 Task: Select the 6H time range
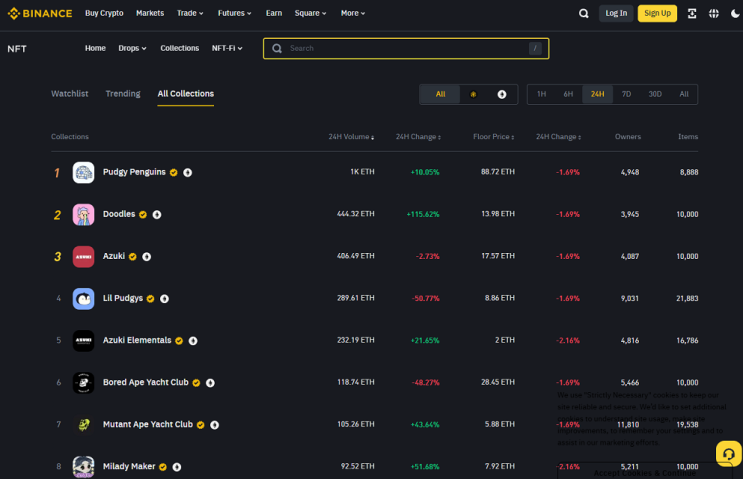click(x=568, y=94)
